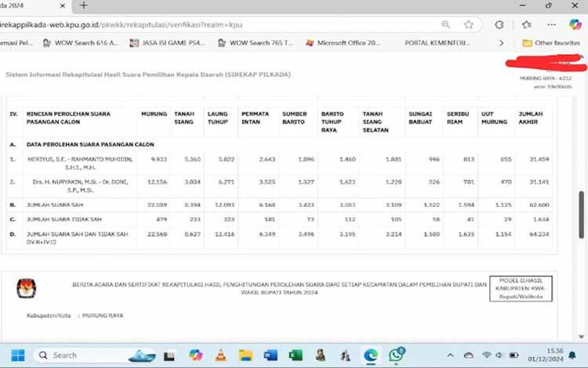The height and width of the screenshot is (368, 588).
Task: Open the WOW Search 765 bookmark
Action: [256, 43]
